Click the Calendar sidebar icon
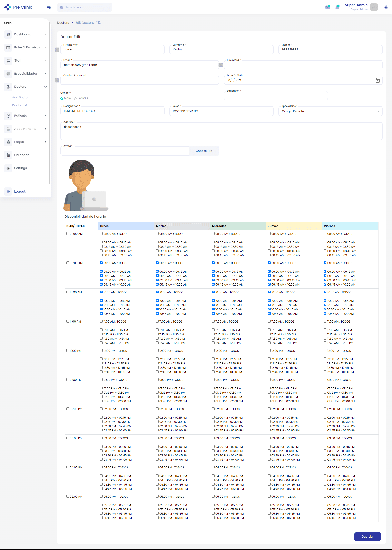The image size is (392, 550). pyautogui.click(x=8, y=155)
